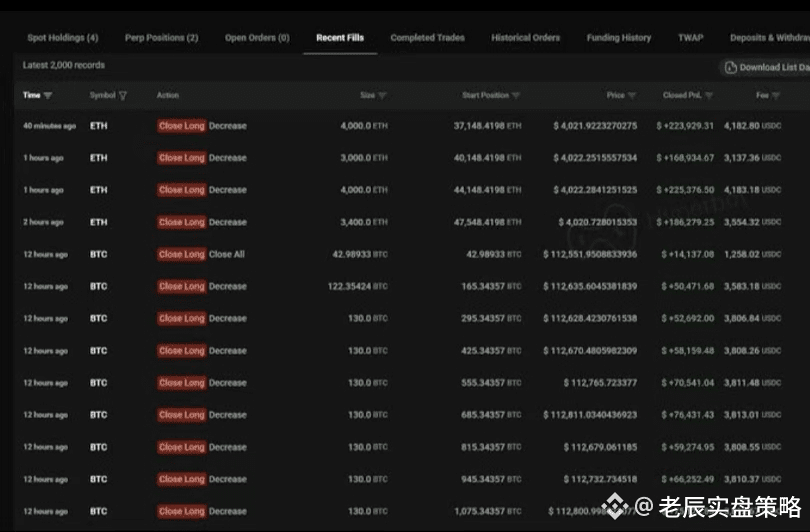Click closed PnL $+76,431.43
The image size is (810, 532).
688,415
